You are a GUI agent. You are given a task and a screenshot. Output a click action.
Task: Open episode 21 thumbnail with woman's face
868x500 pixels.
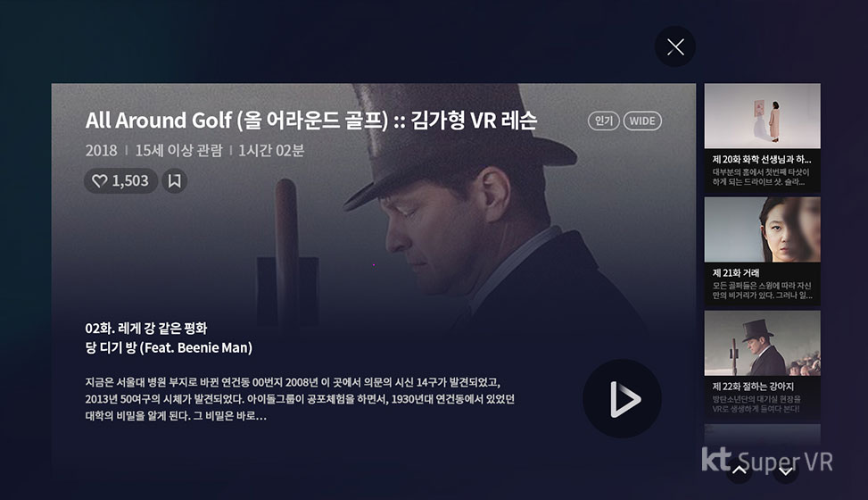click(x=762, y=229)
